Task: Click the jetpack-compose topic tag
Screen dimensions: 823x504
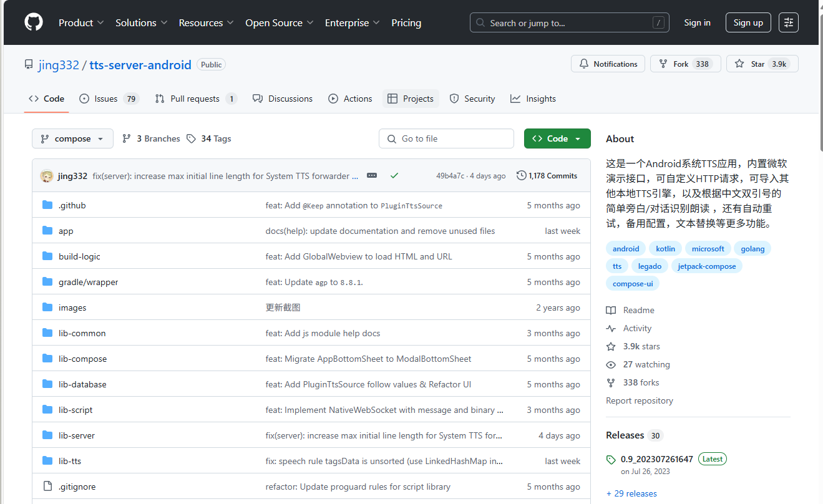Action: [x=706, y=266]
